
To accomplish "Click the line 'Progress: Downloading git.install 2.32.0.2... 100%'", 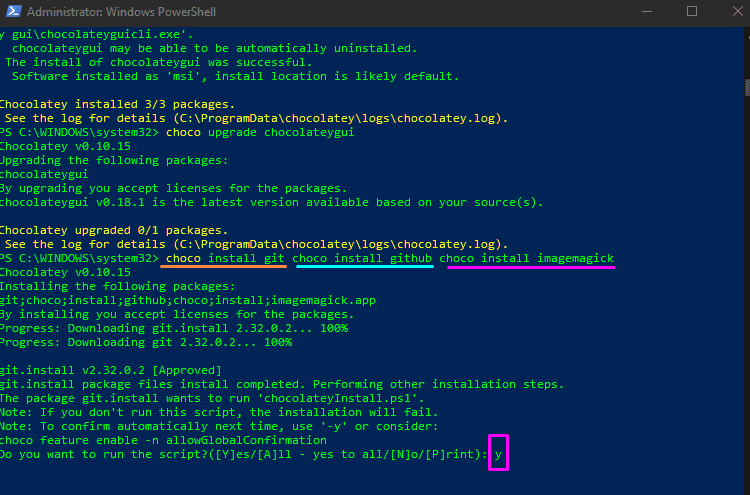I will coord(174,329).
